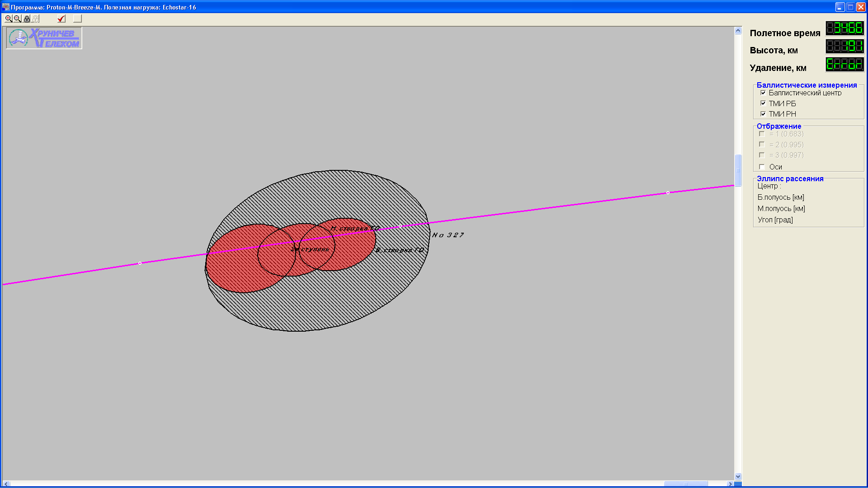Click the horizontal scrollbar thumb

685,484
